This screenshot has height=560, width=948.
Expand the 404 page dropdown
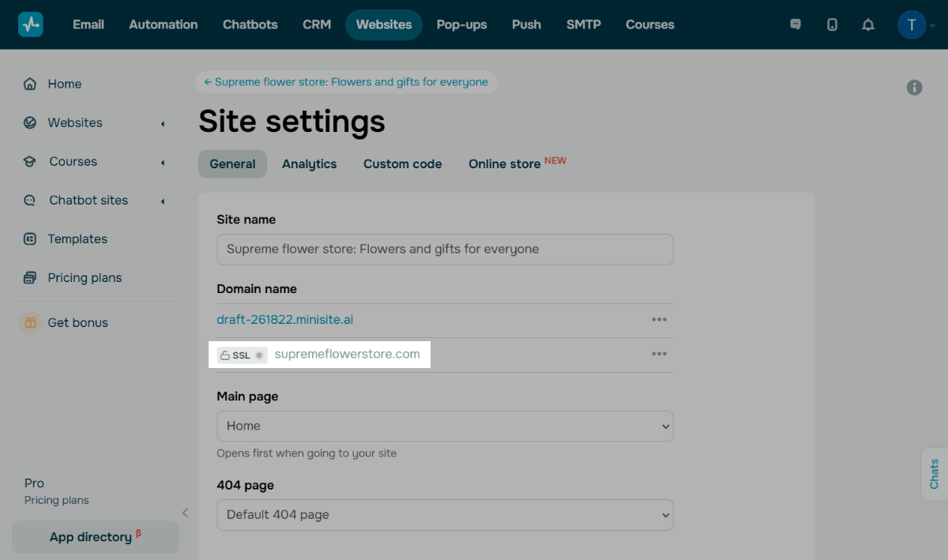tap(445, 514)
